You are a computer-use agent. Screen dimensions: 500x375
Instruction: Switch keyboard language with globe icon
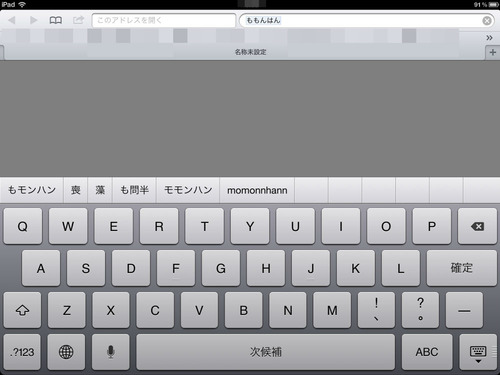(x=66, y=352)
